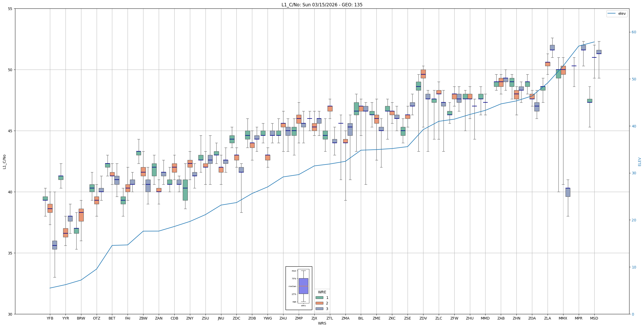This screenshot has width=644, height=328.
Task: Click the L1_C/No y-axis label
Action: [x=4, y=162]
